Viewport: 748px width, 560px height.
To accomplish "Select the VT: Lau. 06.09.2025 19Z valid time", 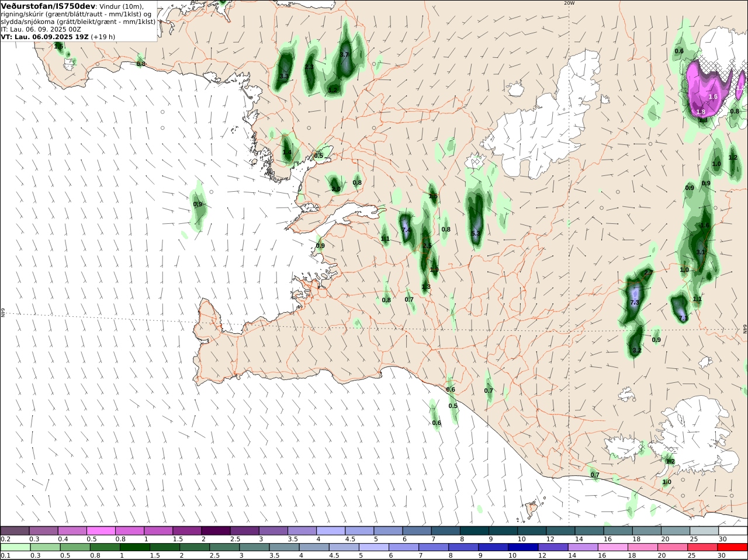I will coord(44,37).
